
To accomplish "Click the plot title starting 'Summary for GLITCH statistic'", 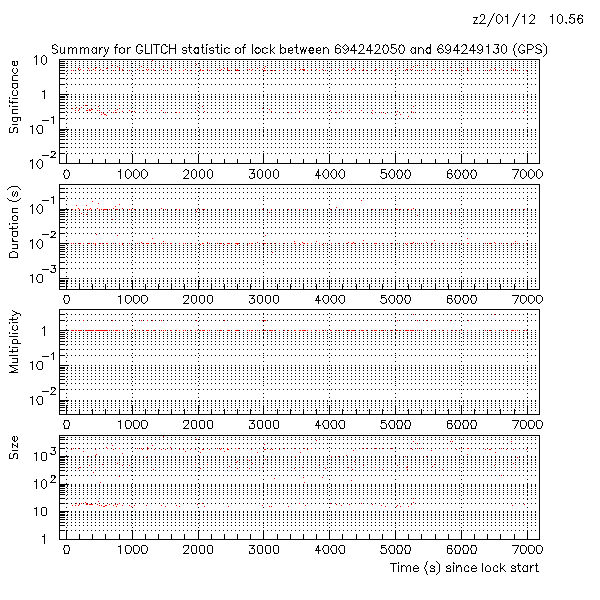I will (x=298, y=49).
